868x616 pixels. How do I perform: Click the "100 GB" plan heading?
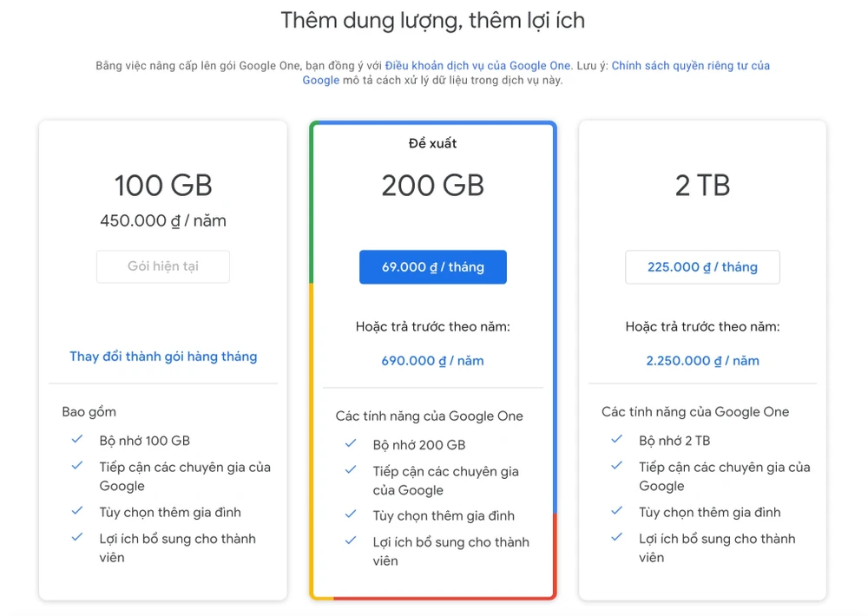pos(162,185)
